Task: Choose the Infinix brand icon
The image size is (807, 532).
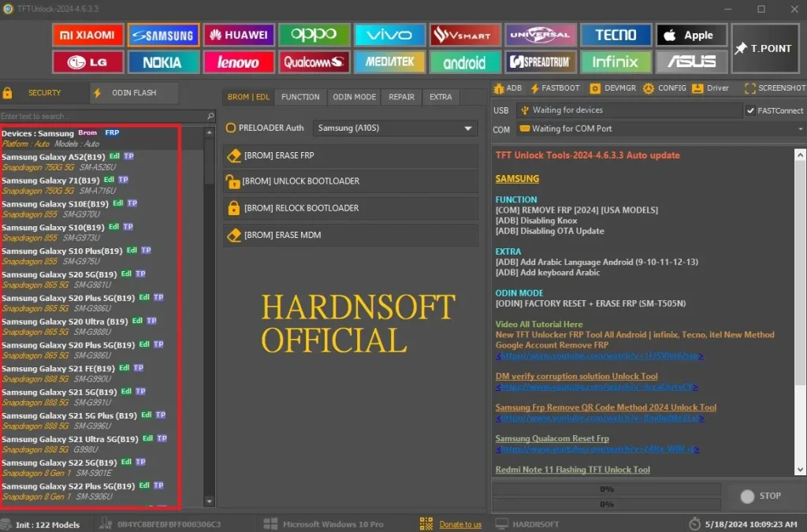Action: pyautogui.click(x=615, y=62)
